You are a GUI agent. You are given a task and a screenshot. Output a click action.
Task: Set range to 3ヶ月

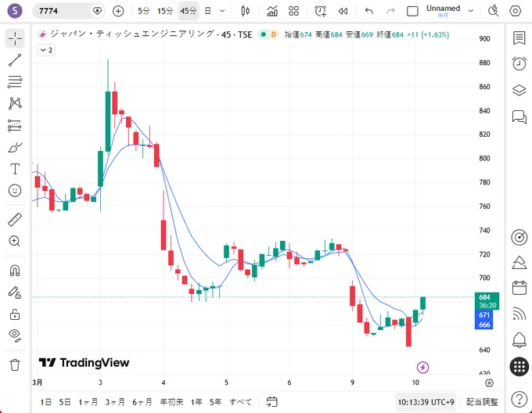pos(115,402)
